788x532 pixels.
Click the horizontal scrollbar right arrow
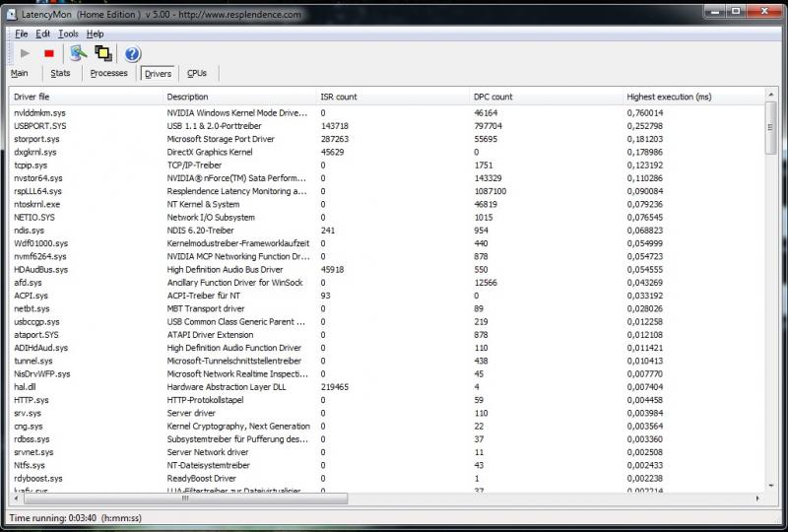[x=759, y=497]
